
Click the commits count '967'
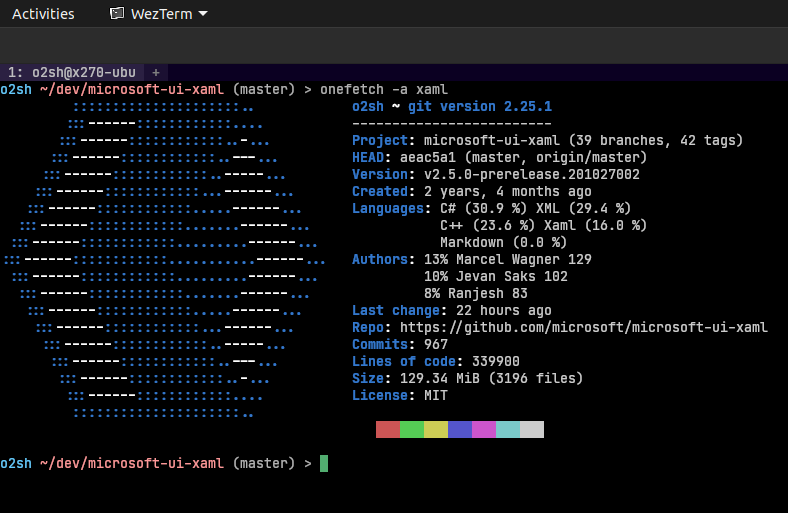436,345
